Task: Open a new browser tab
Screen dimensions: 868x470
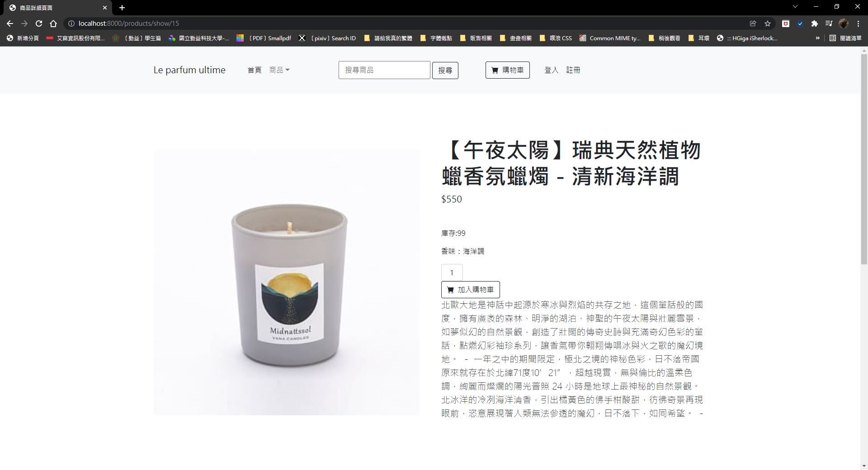Action: [x=122, y=8]
